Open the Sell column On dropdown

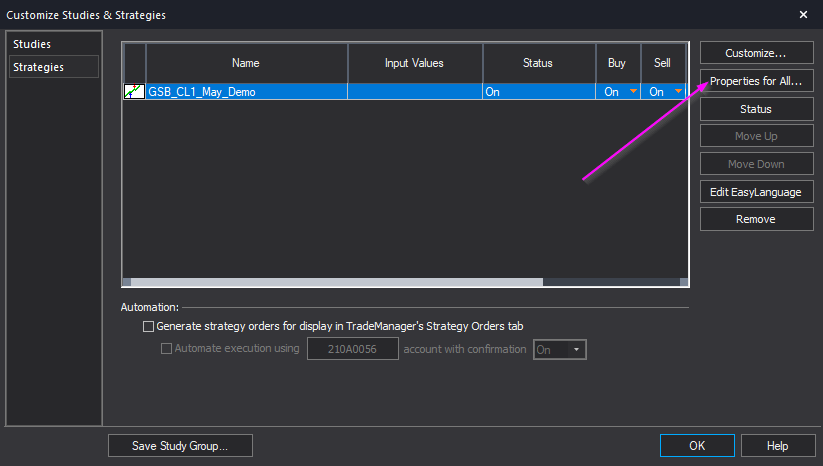678,92
